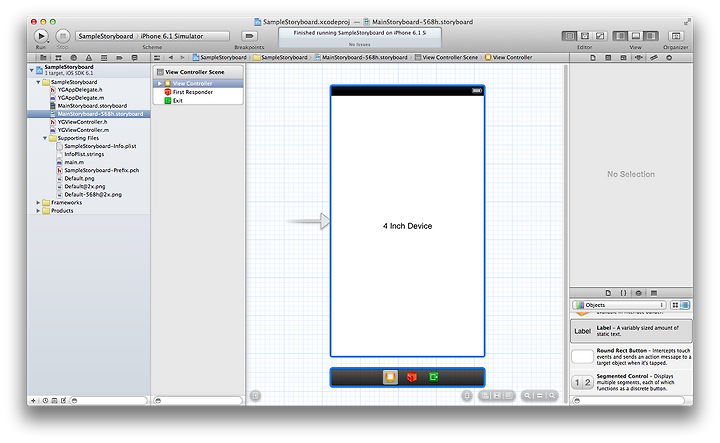Click View Controller Scene jump bar item
Viewport: 720px width, 443px height.
tap(446, 58)
